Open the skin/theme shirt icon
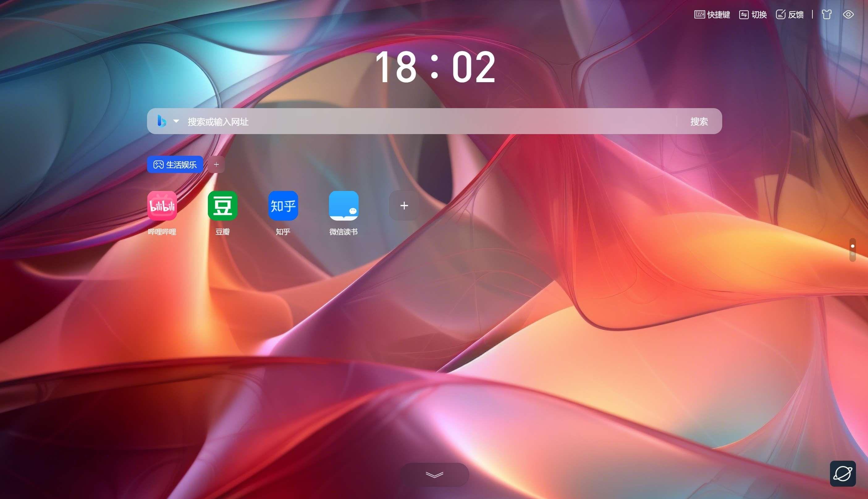The image size is (868, 499). [827, 15]
